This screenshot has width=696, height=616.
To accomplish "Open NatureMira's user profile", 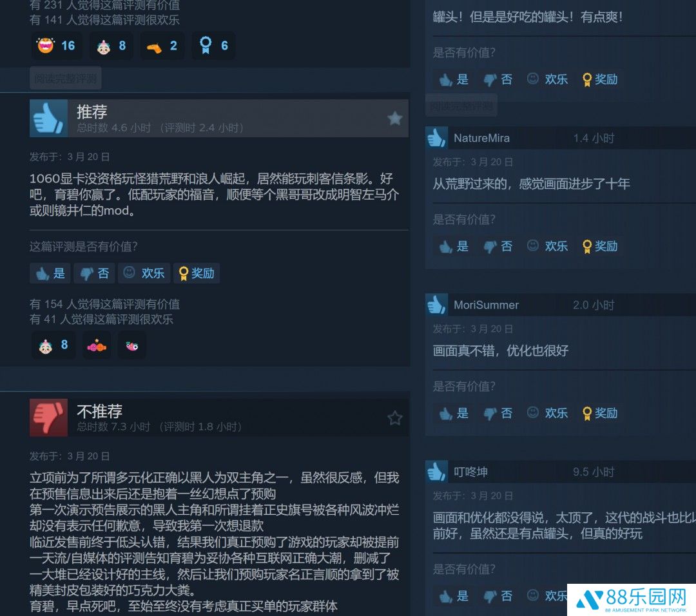I will pyautogui.click(x=481, y=138).
